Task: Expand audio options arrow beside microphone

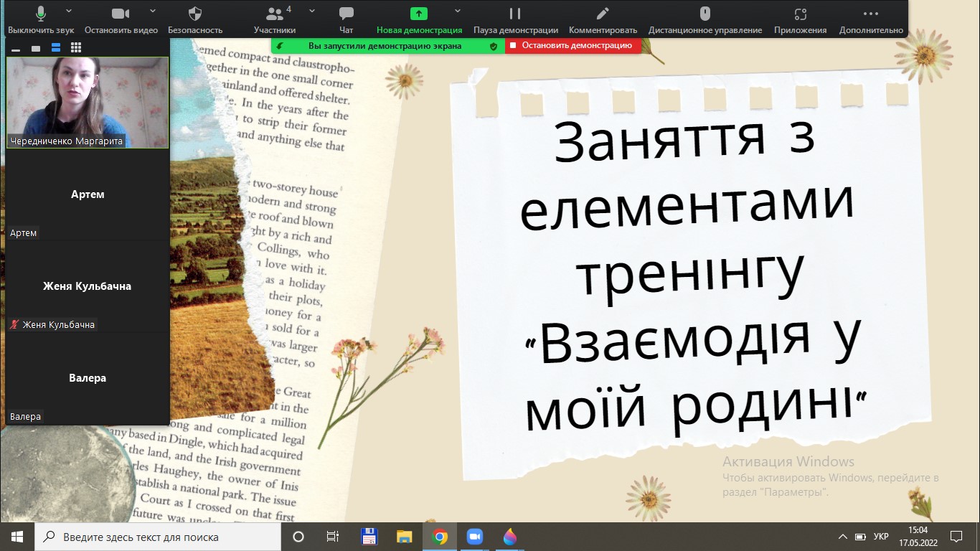Action: click(x=69, y=11)
